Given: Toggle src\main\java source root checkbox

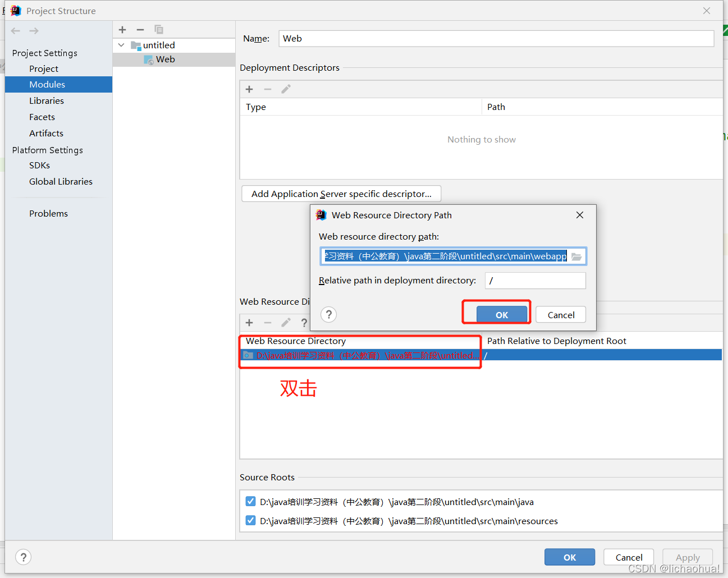Looking at the screenshot, I should coord(250,501).
